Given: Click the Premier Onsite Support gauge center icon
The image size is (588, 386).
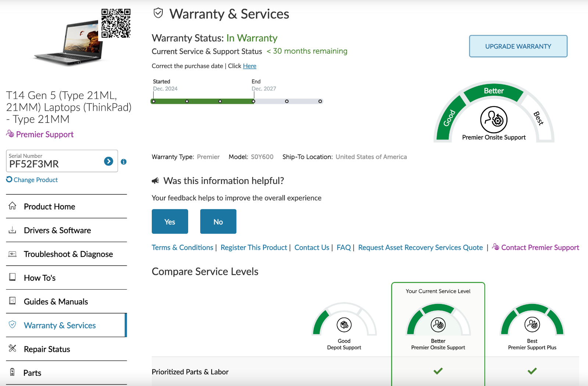Looking at the screenshot, I should point(494,120).
